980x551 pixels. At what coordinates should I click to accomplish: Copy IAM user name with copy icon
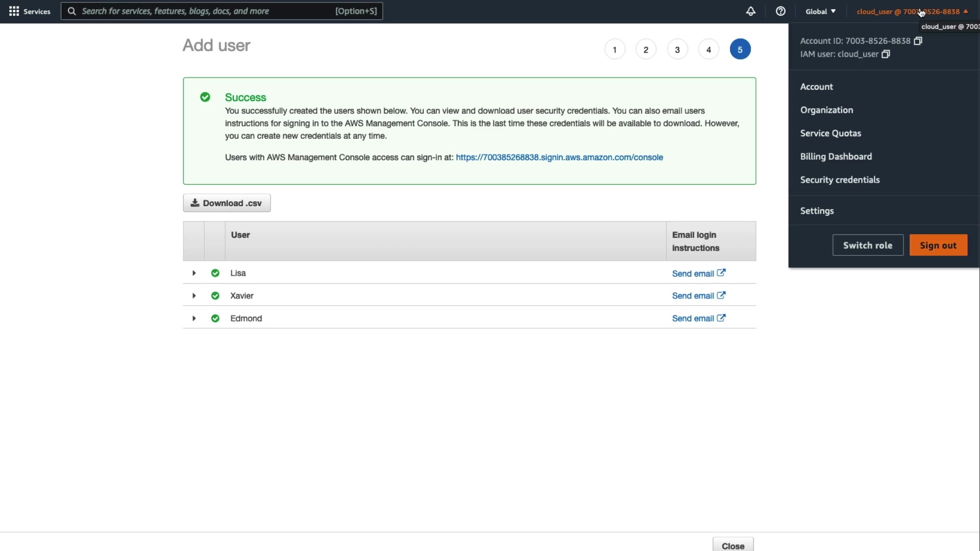pos(886,54)
